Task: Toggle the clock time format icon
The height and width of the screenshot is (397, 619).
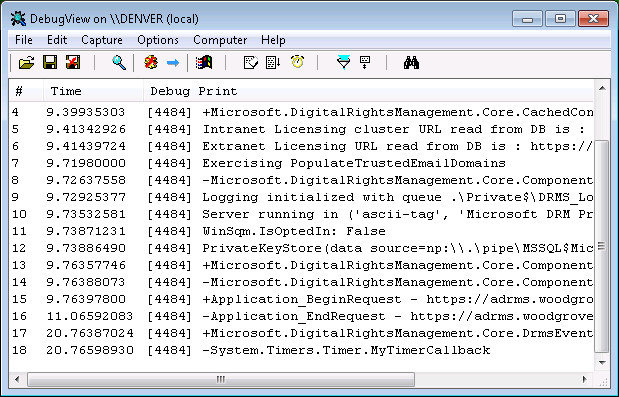Action: (x=297, y=62)
